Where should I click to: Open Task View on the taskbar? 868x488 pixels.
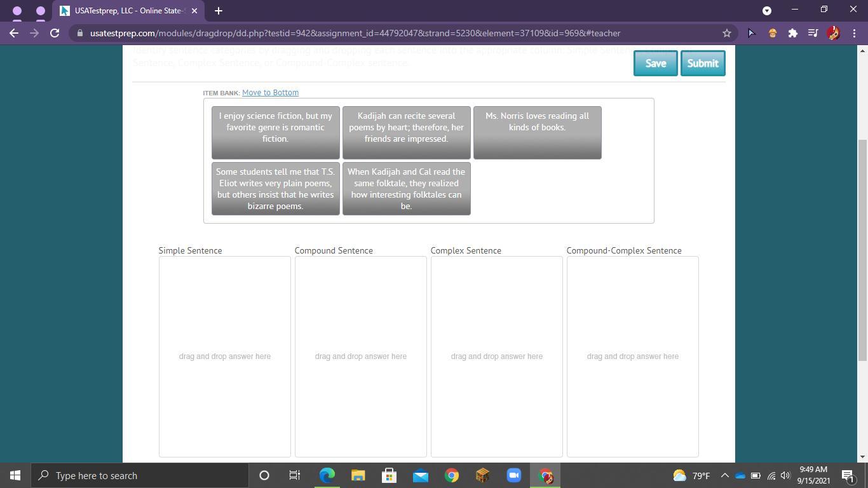[x=295, y=475]
